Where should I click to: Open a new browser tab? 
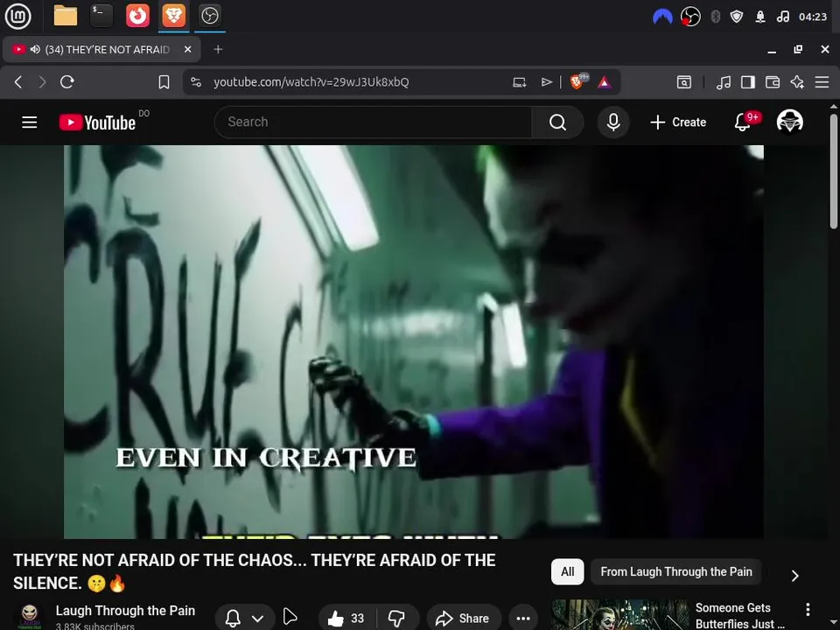[218, 49]
